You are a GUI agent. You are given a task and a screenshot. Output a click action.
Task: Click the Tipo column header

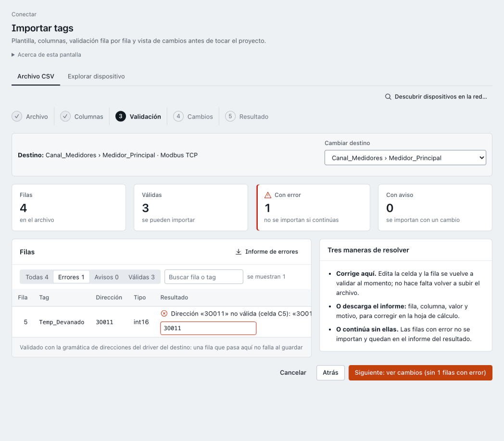coord(140,297)
